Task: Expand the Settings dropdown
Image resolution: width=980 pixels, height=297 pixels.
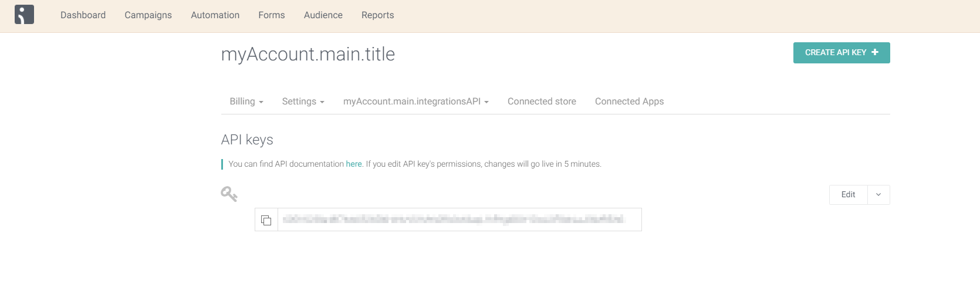Action: point(303,102)
